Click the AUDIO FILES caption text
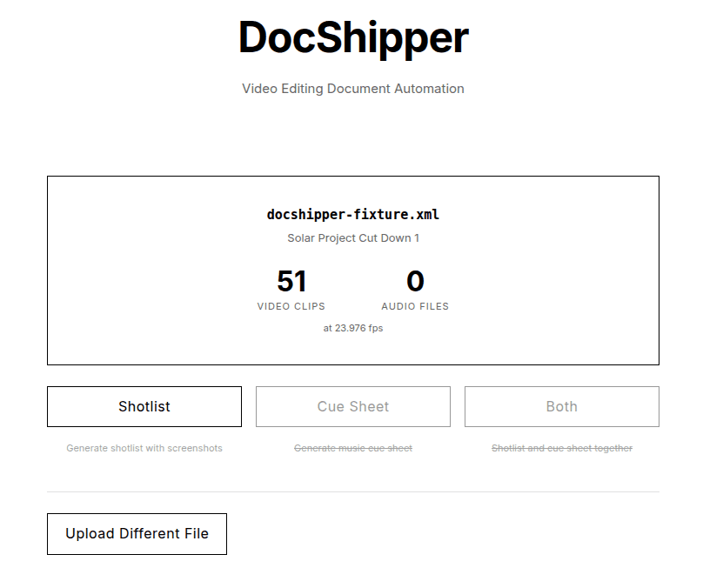 pos(415,306)
